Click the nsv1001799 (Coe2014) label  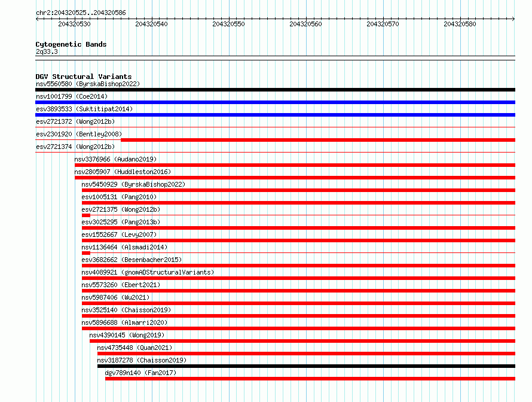72,96
